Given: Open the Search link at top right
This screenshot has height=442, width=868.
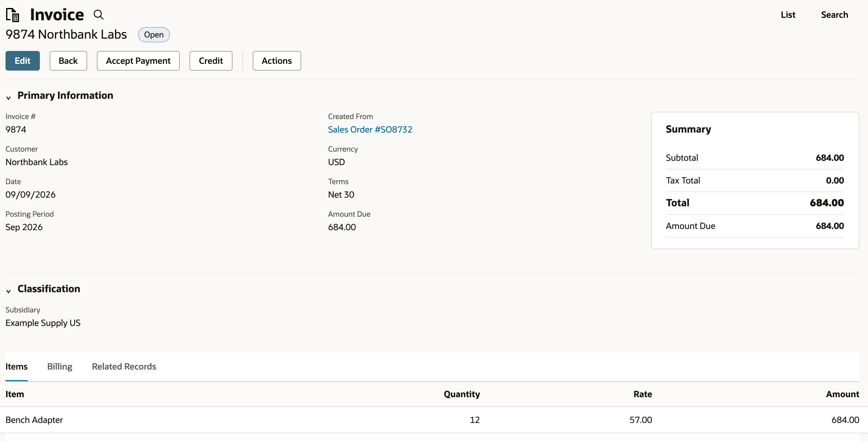Looking at the screenshot, I should [x=834, y=15].
